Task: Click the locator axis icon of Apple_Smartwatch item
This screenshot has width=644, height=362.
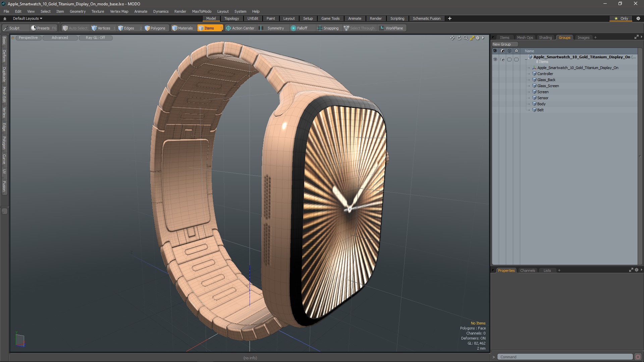Action: (x=535, y=68)
